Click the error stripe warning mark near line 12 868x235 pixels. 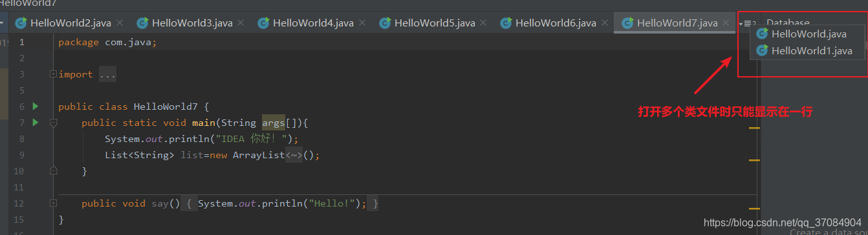[754, 209]
